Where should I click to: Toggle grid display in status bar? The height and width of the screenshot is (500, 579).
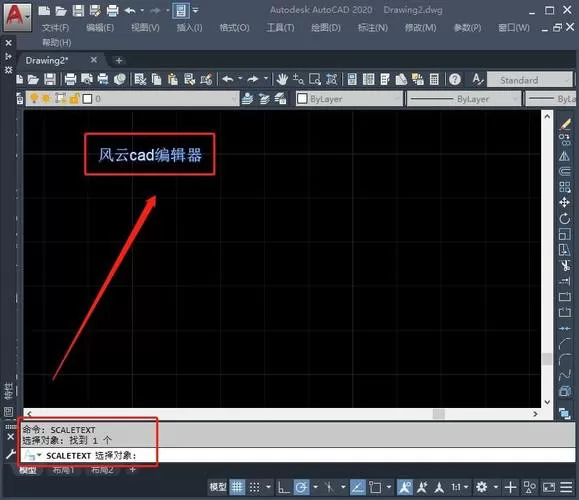(237, 487)
